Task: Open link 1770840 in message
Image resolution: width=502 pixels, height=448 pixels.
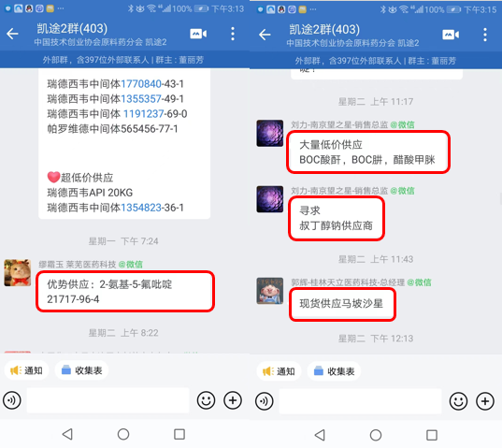Action: (x=141, y=84)
